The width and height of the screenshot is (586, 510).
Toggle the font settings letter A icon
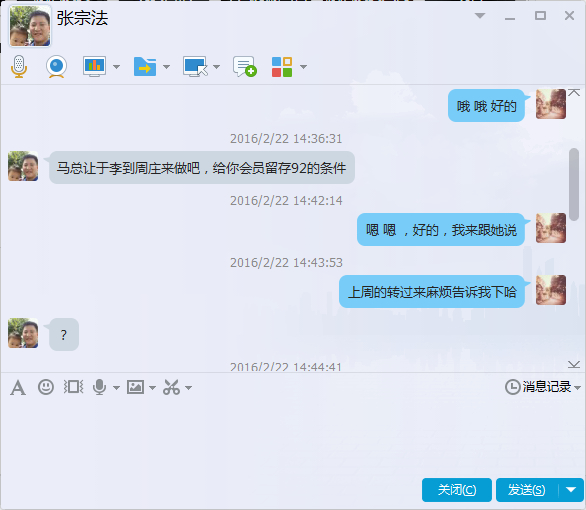pos(18,387)
